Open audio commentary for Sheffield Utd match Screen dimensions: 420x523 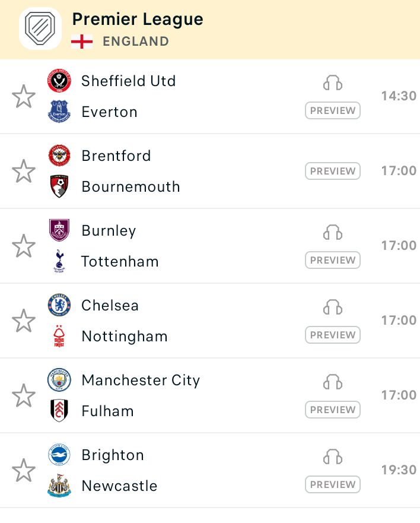[333, 83]
